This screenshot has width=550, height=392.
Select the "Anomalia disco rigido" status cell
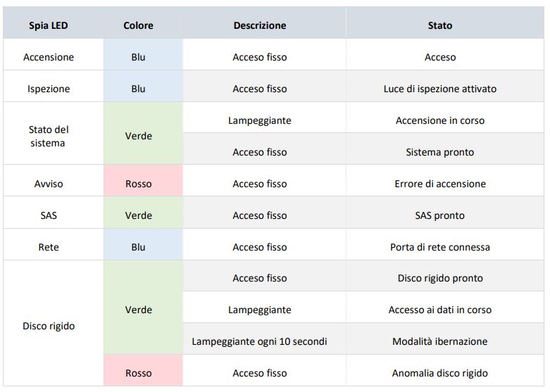(x=440, y=373)
